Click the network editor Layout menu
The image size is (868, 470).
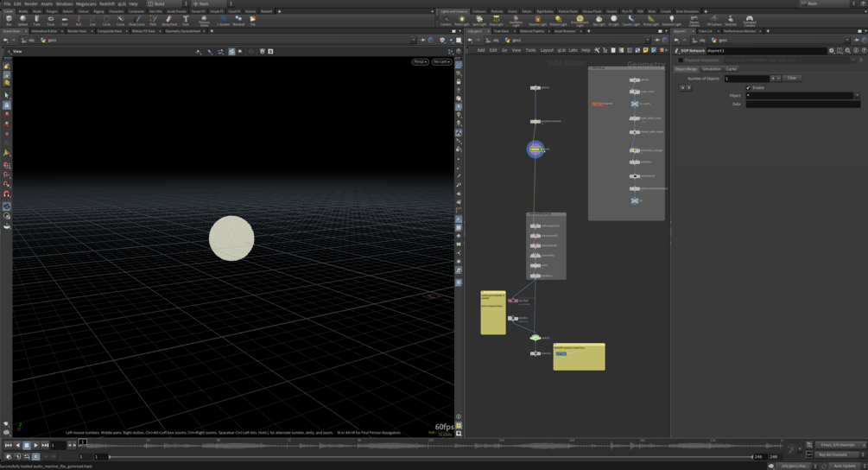coord(547,50)
